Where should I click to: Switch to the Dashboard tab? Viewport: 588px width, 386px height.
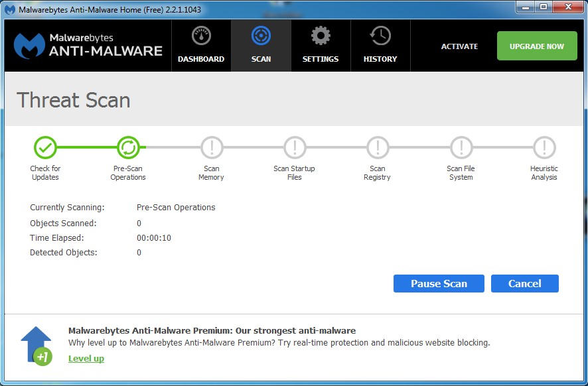tap(200, 45)
